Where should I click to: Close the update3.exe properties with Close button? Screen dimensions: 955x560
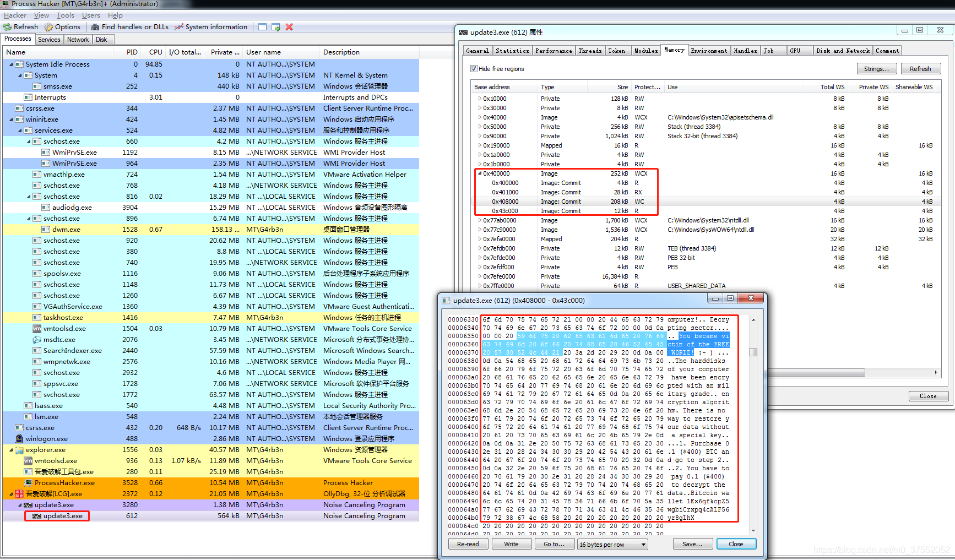pos(928,396)
